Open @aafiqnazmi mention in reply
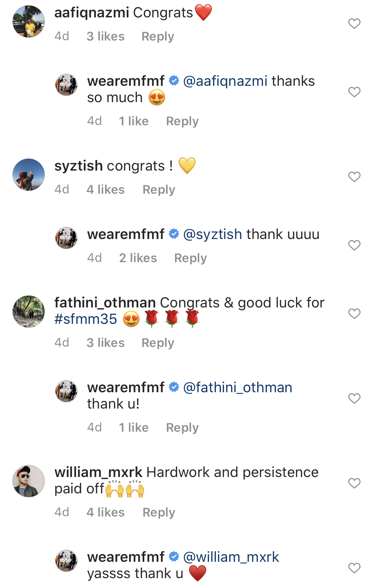 (225, 81)
